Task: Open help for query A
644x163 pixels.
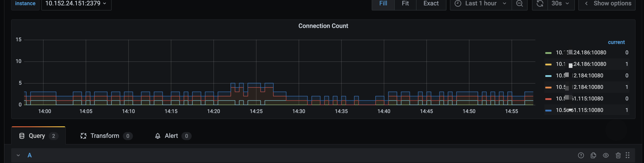Action: coord(581,155)
